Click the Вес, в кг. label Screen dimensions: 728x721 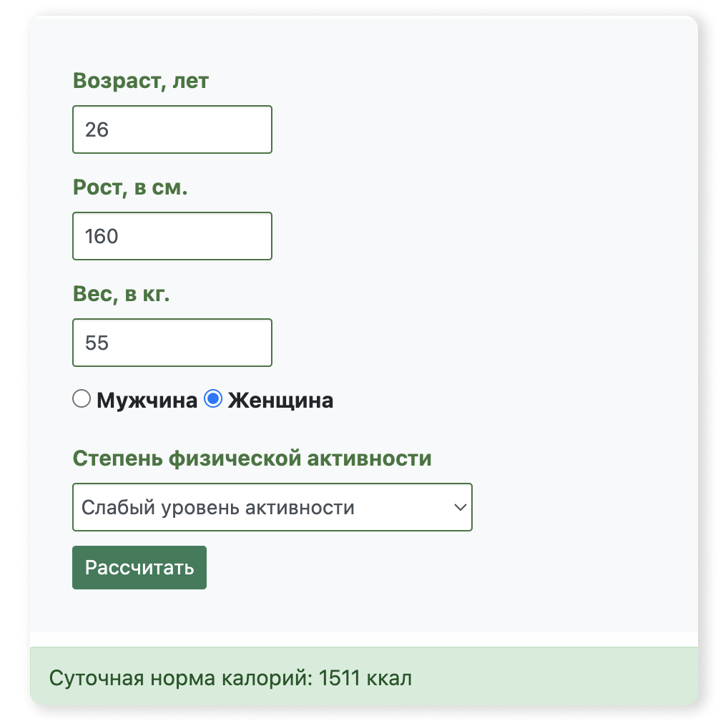tap(122, 294)
